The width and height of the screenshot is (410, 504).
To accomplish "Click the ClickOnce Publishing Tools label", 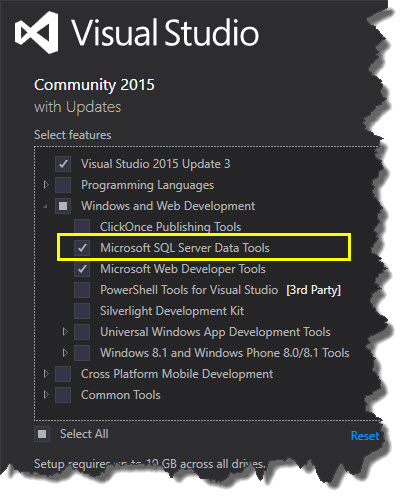I will pos(171,227).
